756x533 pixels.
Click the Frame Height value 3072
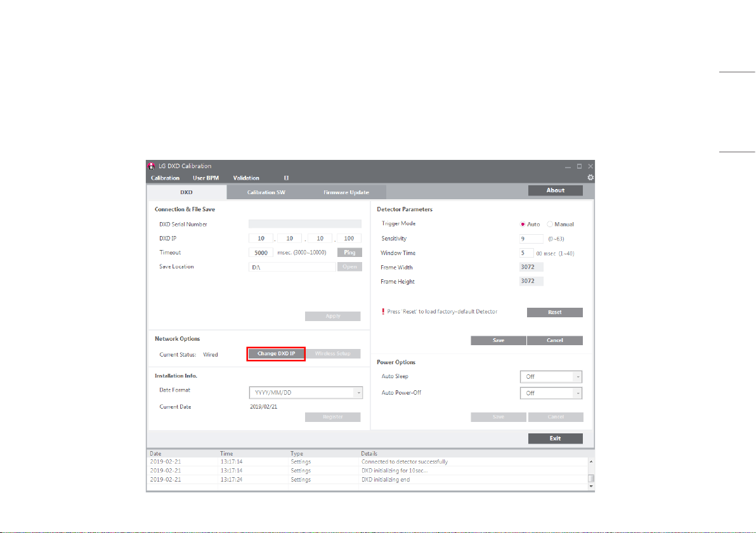(x=531, y=280)
